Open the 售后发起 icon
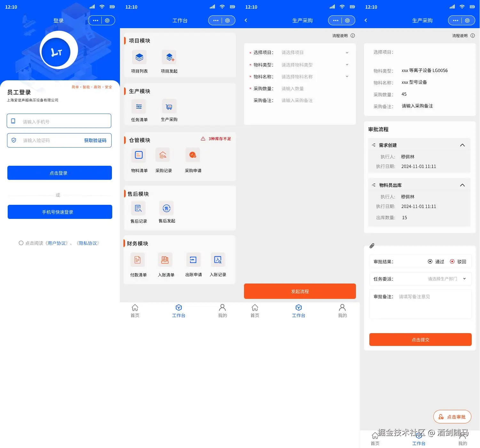480x448 pixels. [166, 208]
